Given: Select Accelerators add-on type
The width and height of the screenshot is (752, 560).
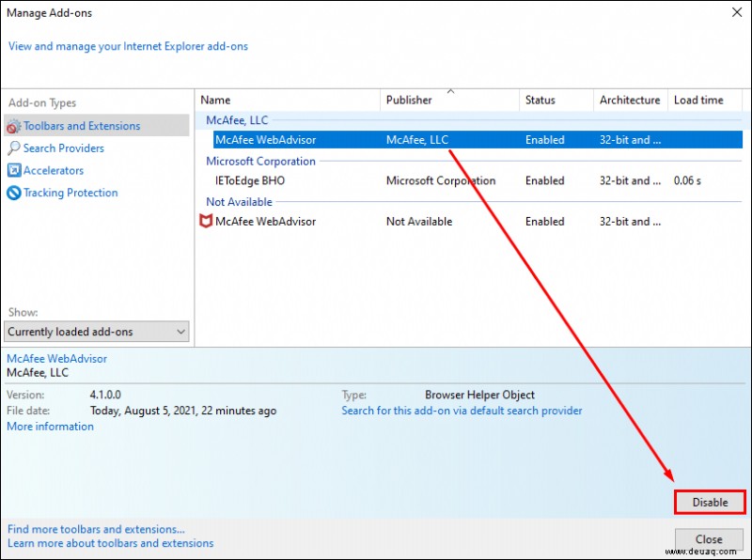Looking at the screenshot, I should (x=54, y=170).
